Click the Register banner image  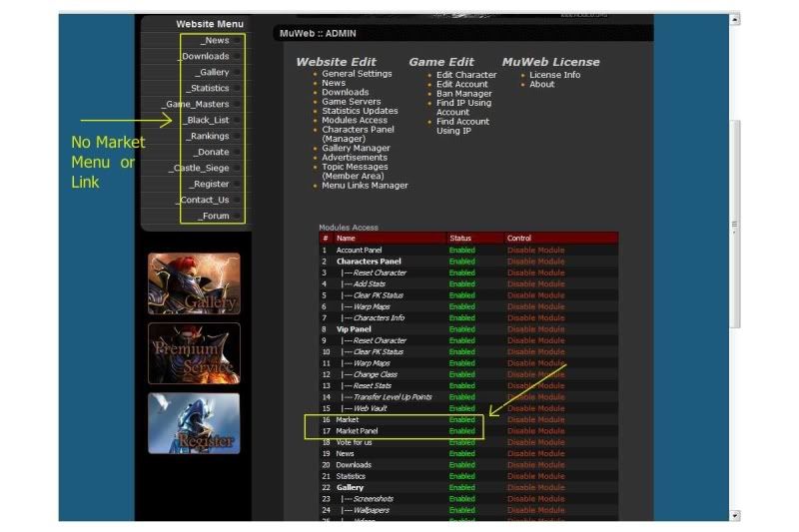pyautogui.click(x=194, y=423)
